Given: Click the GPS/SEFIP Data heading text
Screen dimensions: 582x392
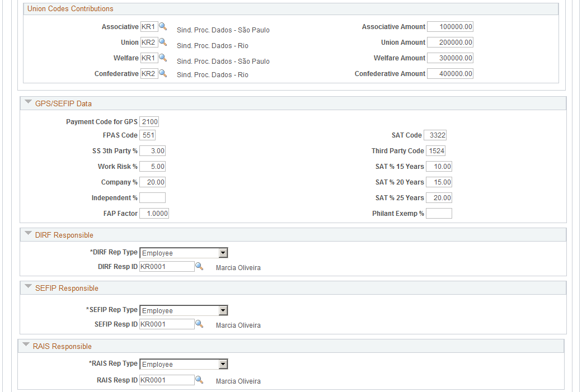Looking at the screenshot, I should coord(63,103).
